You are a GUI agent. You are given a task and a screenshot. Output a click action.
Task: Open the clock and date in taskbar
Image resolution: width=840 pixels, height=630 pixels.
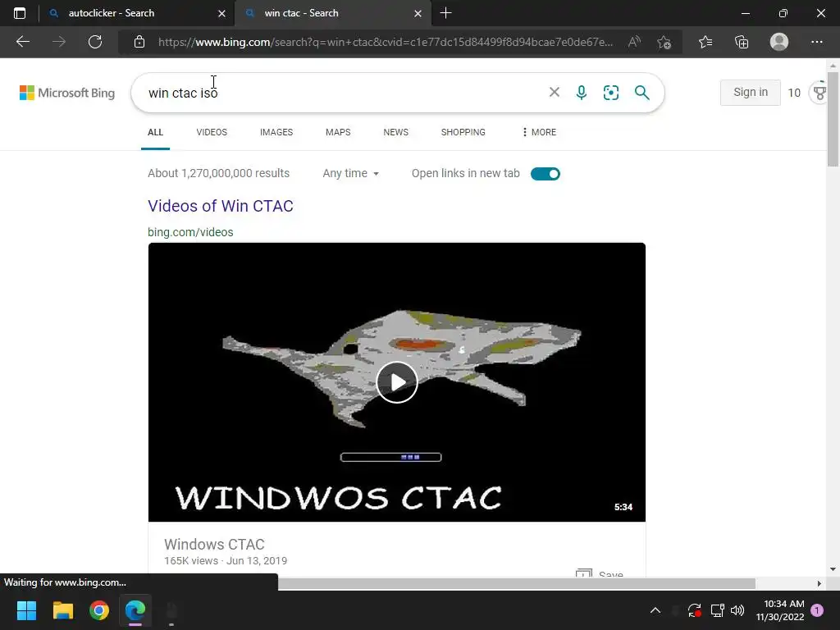pyautogui.click(x=780, y=610)
